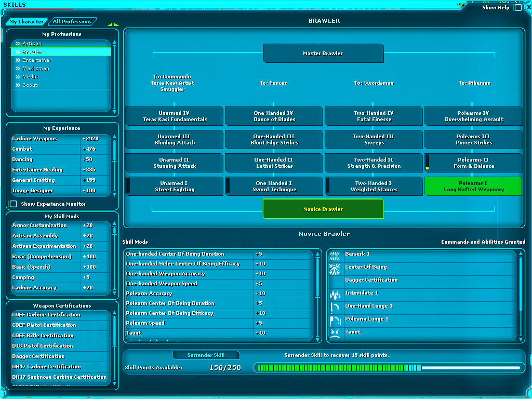This screenshot has width=532, height=399.
Task: Click the Image Designer experience row
Action: coord(61,191)
